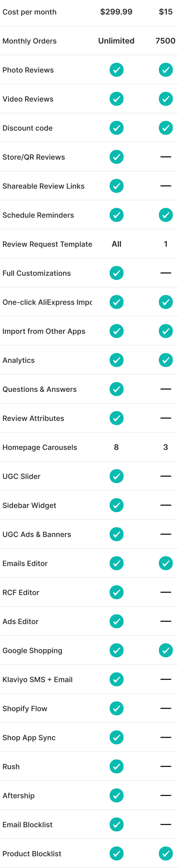Click the Analytics checkmark under $15

(x=165, y=360)
